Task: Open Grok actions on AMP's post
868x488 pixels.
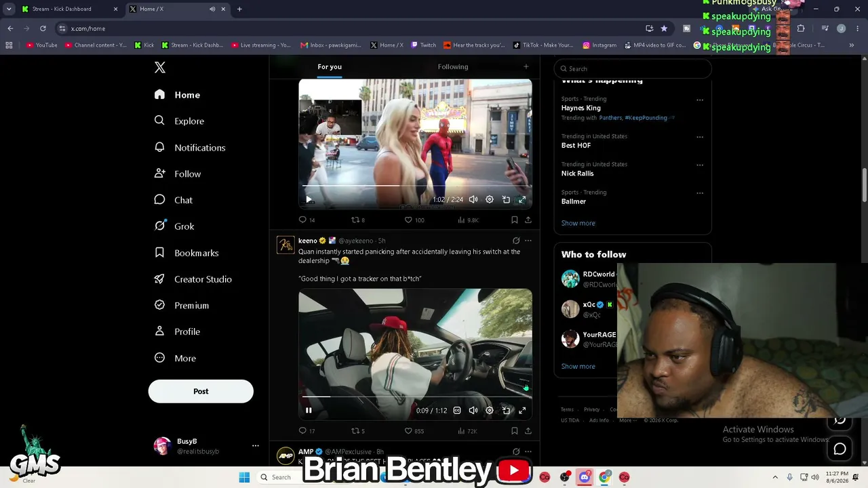Action: coord(516,451)
